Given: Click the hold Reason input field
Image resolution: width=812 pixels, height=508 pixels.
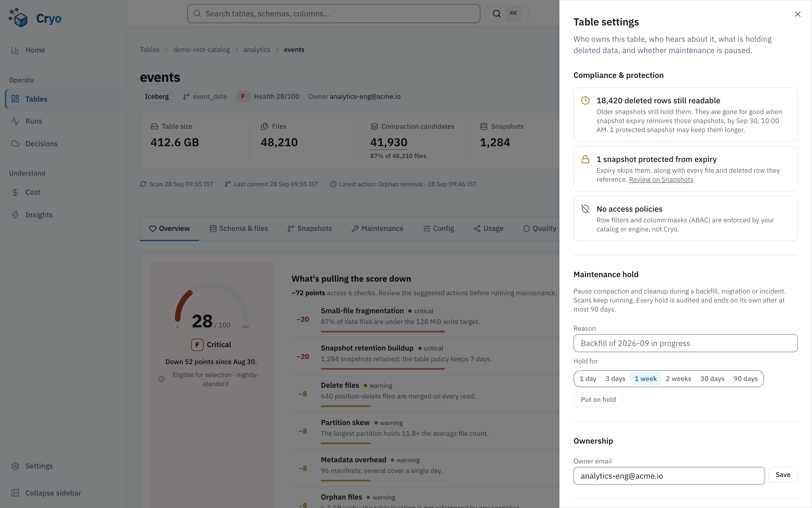Looking at the screenshot, I should tap(685, 343).
